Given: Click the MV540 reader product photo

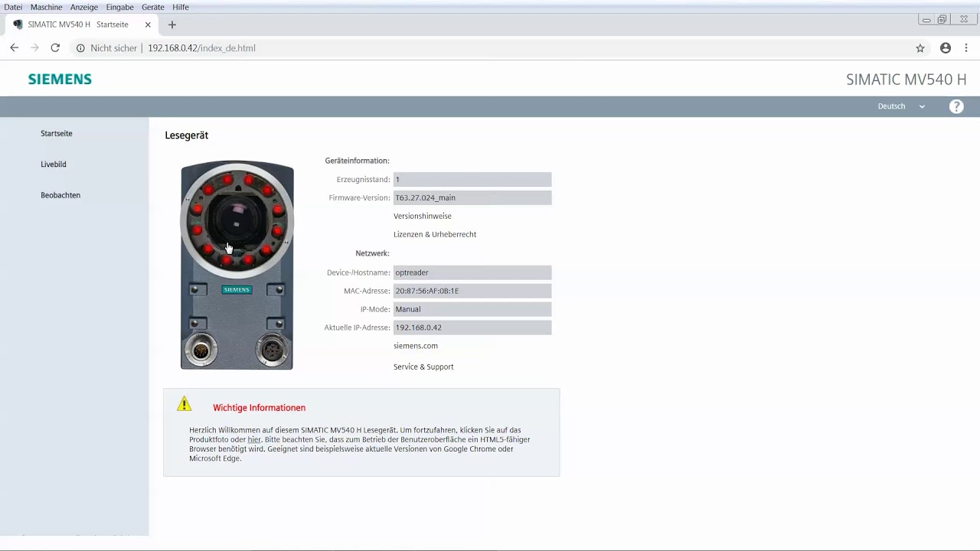Looking at the screenshot, I should [x=237, y=265].
